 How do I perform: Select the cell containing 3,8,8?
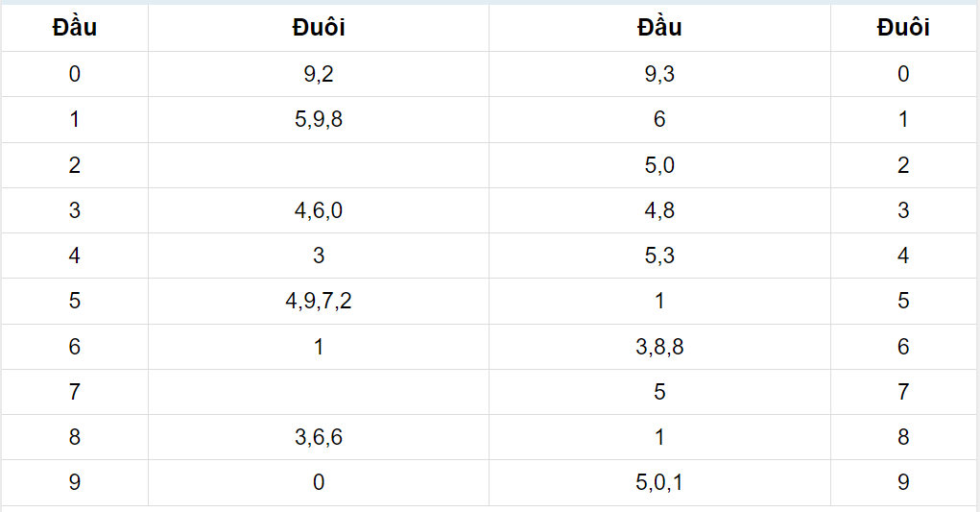659,347
